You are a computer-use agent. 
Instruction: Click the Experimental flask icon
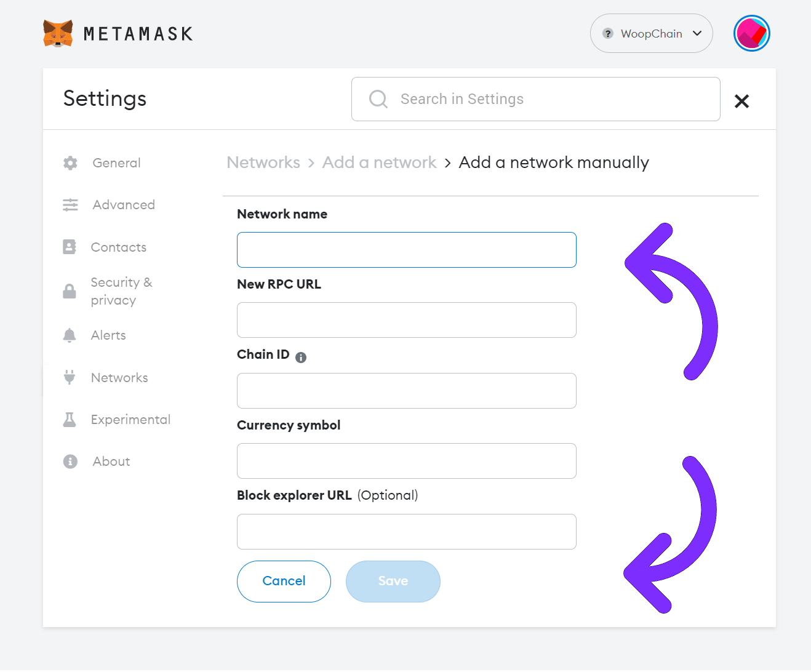click(70, 420)
